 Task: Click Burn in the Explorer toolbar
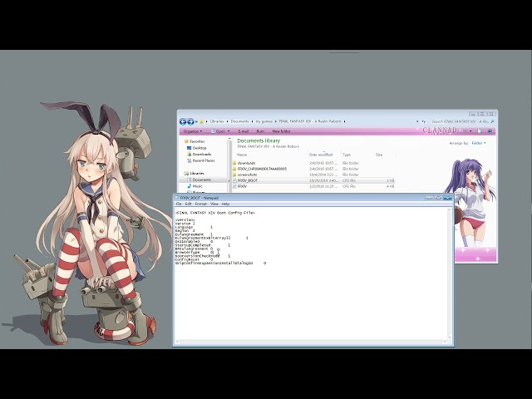[x=260, y=131]
